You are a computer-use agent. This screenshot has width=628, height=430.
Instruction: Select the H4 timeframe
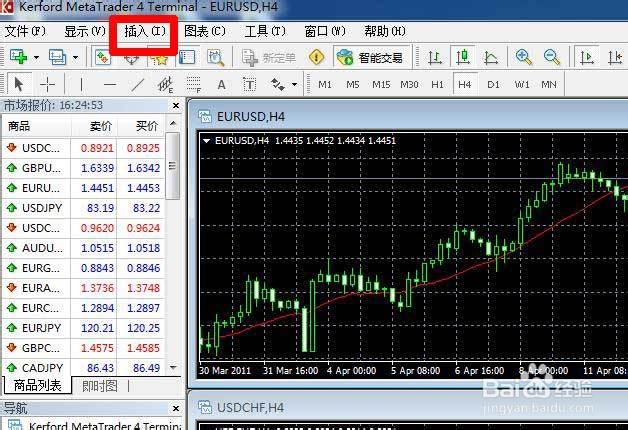(465, 84)
